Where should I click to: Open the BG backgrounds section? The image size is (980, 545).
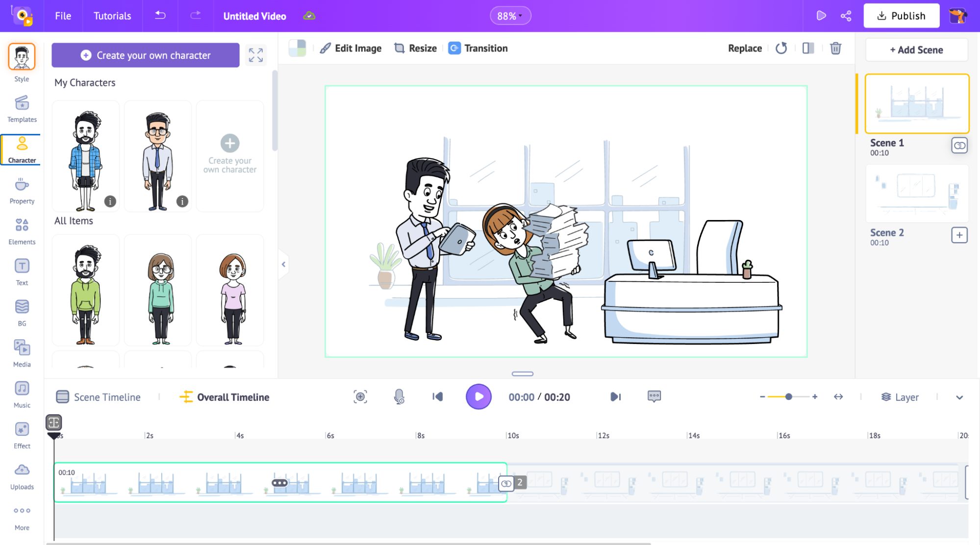[x=22, y=313]
